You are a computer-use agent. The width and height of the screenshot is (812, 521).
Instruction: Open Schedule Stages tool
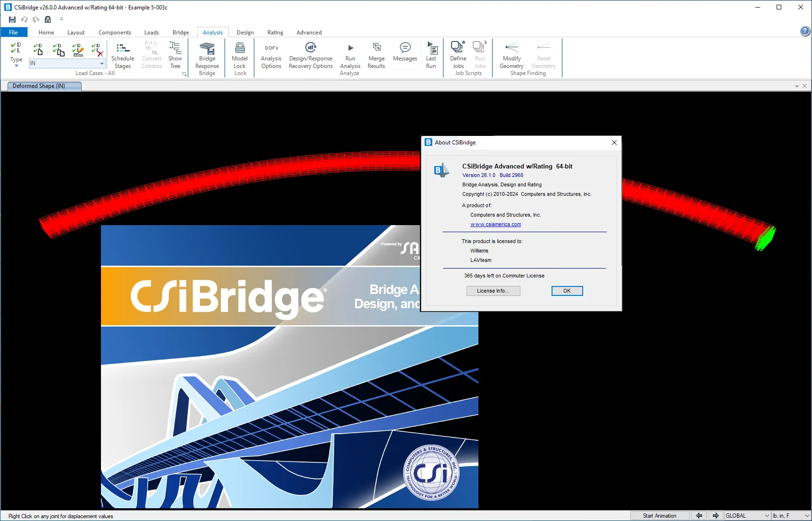(x=123, y=55)
